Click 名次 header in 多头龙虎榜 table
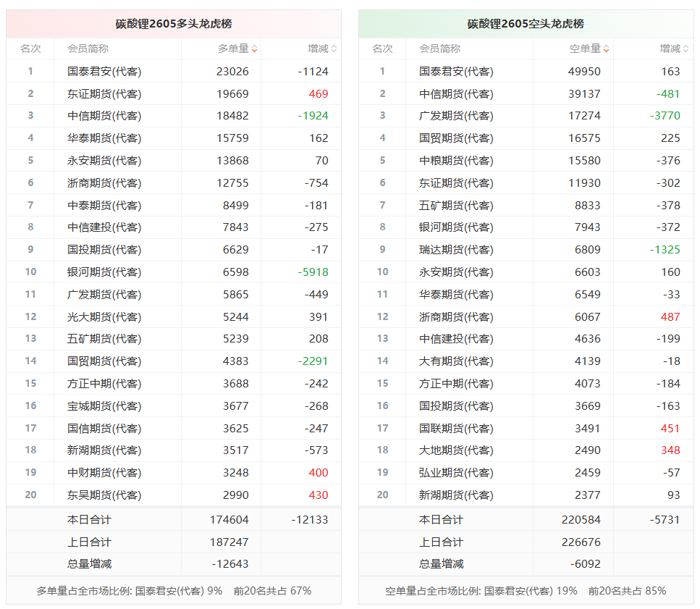 pos(30,49)
